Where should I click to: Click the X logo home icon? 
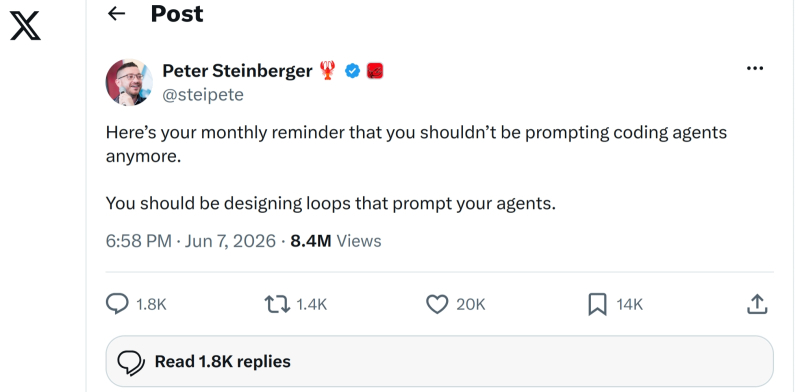click(25, 27)
